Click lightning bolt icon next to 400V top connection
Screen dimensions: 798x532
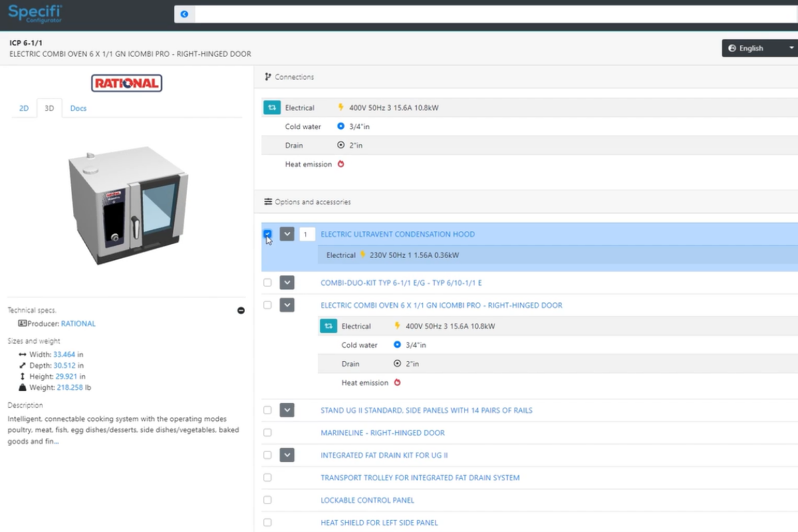(341, 108)
